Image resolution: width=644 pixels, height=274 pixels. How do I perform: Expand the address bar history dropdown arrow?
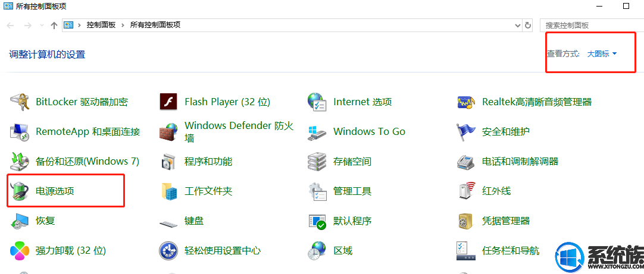pos(518,26)
